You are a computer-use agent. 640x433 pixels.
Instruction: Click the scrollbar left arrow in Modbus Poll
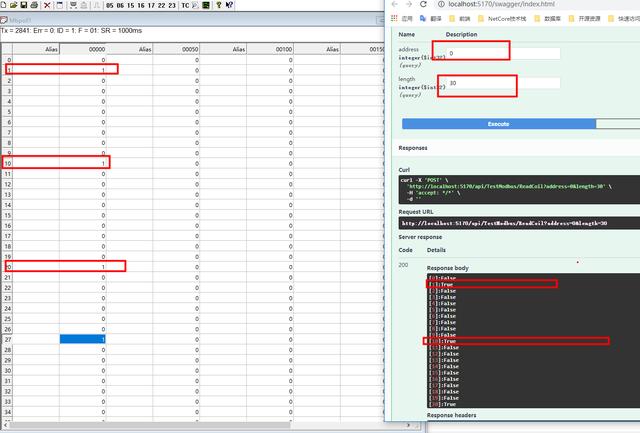pos(4,425)
